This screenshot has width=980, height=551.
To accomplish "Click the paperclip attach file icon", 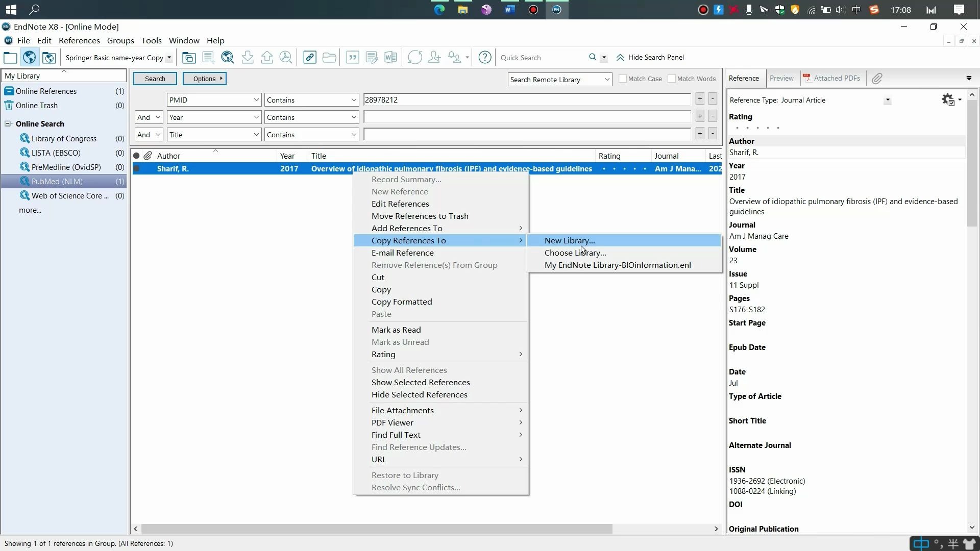I will click(x=877, y=79).
